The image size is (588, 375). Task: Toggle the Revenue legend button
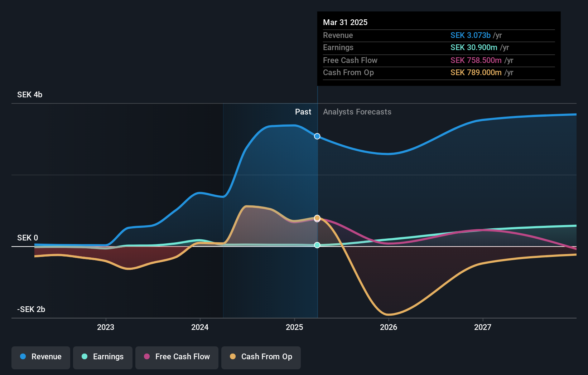click(41, 357)
